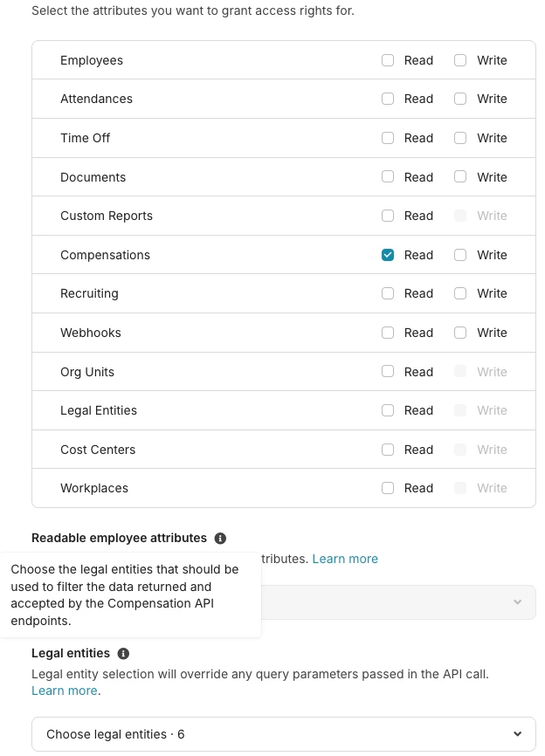Tick the Attendances Write checkbox
Screen dimensions: 545x756
[460, 99]
